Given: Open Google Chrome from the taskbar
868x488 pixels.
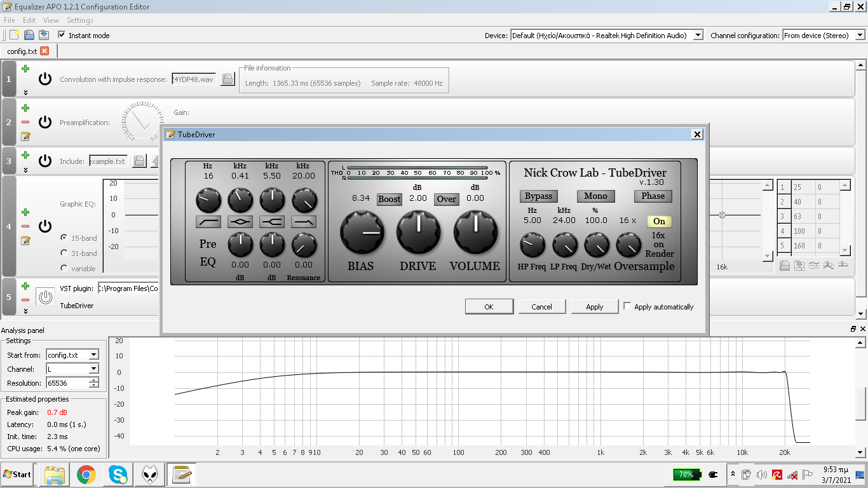Looking at the screenshot, I should 86,474.
